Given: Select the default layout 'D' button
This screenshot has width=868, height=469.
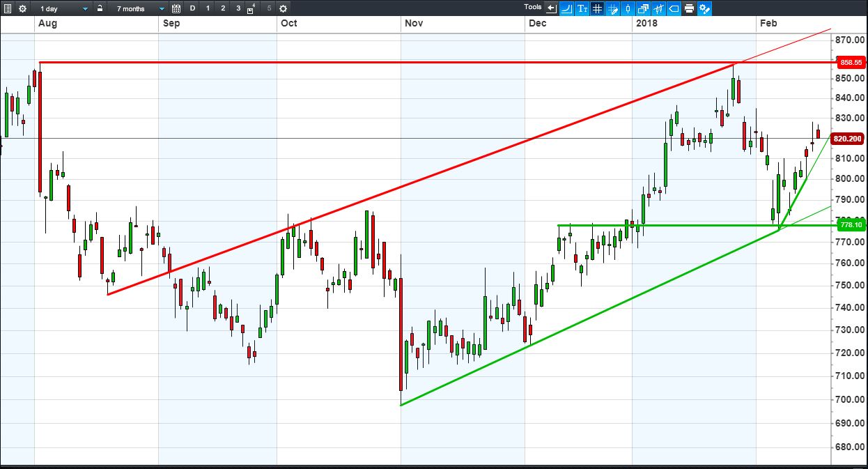Looking at the screenshot, I should (192, 8).
